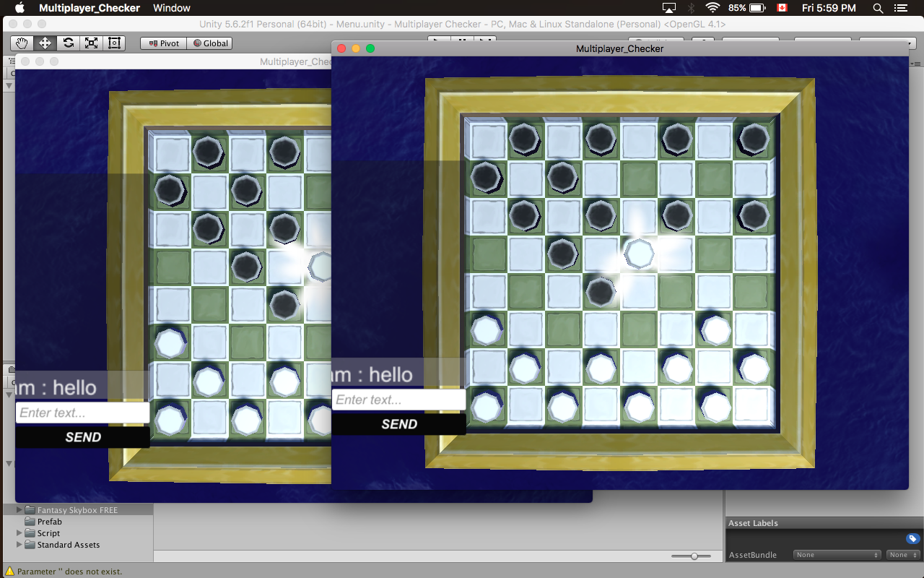Open the Window menu
The height and width of the screenshot is (578, 924).
pos(172,8)
